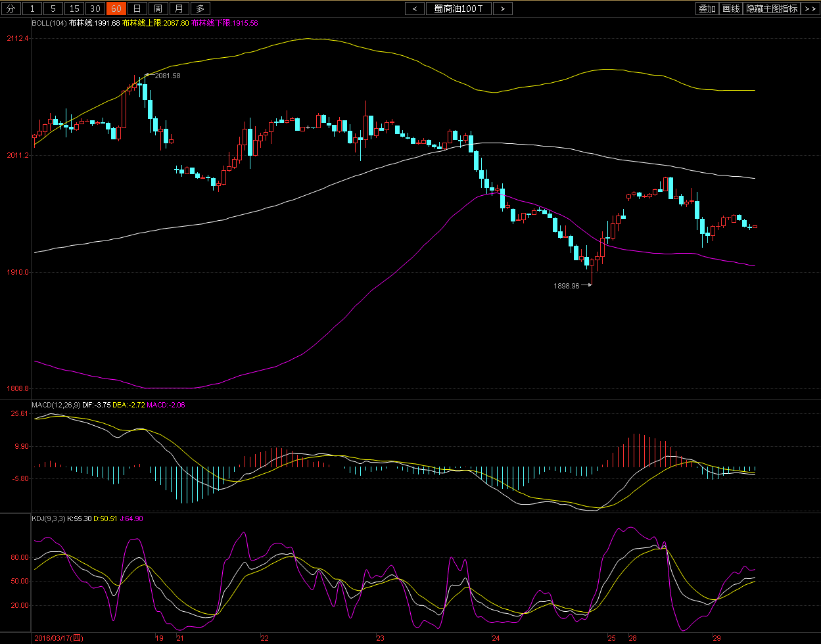Toggle 隐藏主图指标 to hide main indicator
Screen dimensions: 821x644
pos(772,9)
